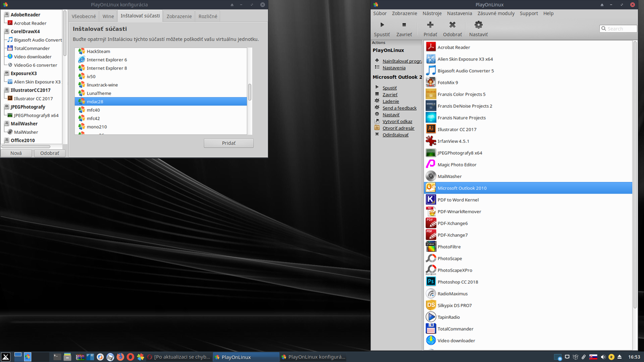Click the Zavrieť stop icon in the toolbar

[x=404, y=25]
